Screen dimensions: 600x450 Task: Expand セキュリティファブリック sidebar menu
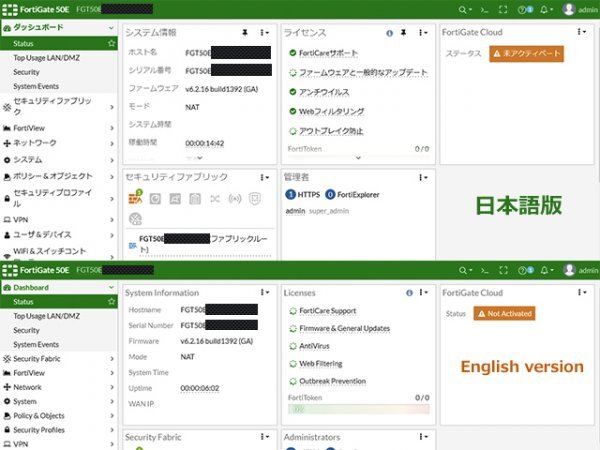coord(59,106)
